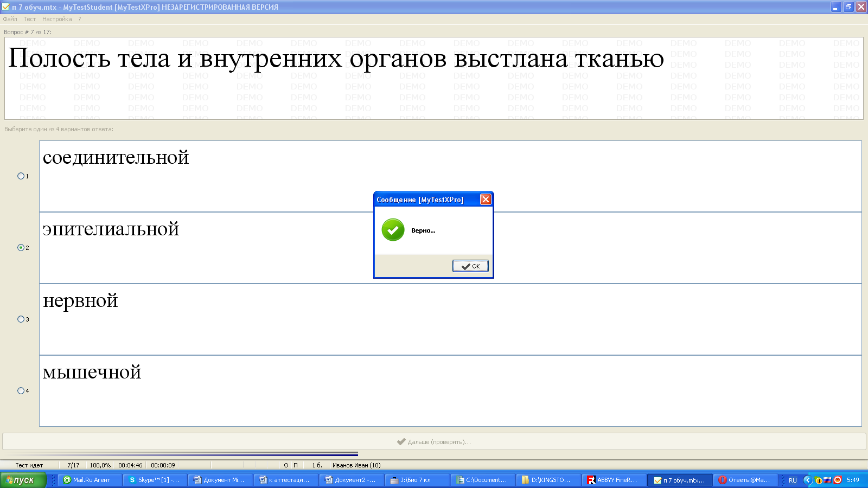
Task: Switch to D:\KINGSTO... folder taskbar item
Action: point(548,480)
